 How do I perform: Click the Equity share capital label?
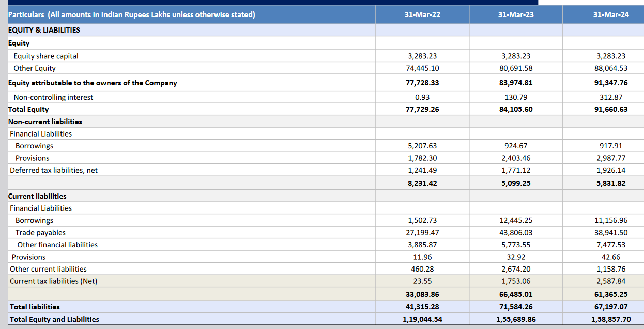(44, 56)
